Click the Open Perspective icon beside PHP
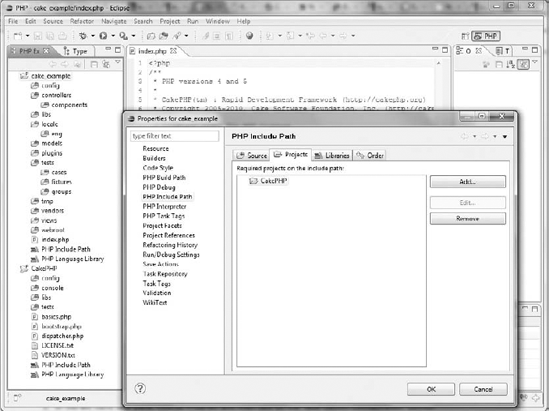The height and width of the screenshot is (411, 549). pos(465,36)
